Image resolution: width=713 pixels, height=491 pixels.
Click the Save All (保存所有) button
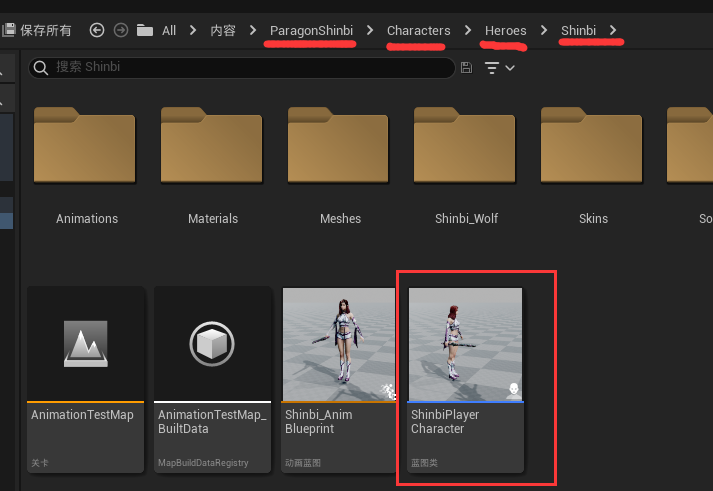click(x=37, y=30)
